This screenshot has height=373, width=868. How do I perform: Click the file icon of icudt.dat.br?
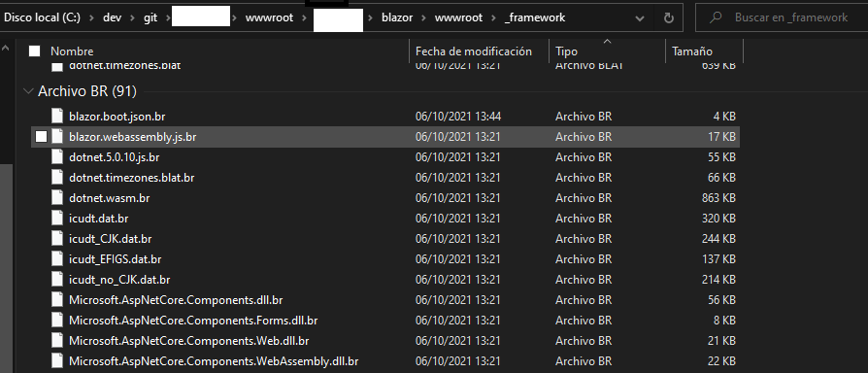tap(57, 218)
